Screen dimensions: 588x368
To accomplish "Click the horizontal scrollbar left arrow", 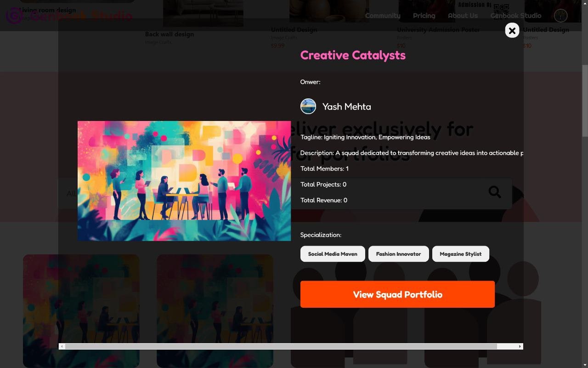I will tap(62, 346).
